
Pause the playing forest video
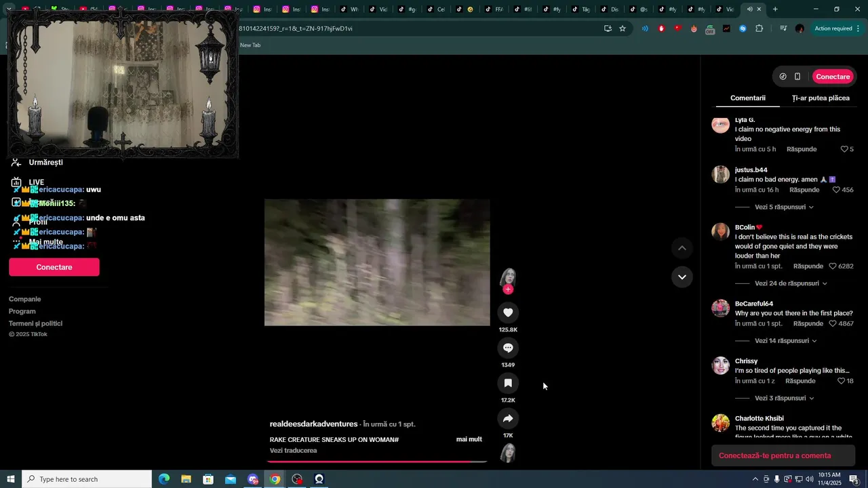tap(377, 262)
